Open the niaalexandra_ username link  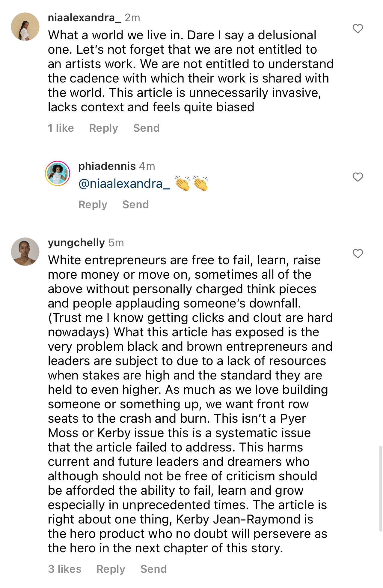pos(85,18)
